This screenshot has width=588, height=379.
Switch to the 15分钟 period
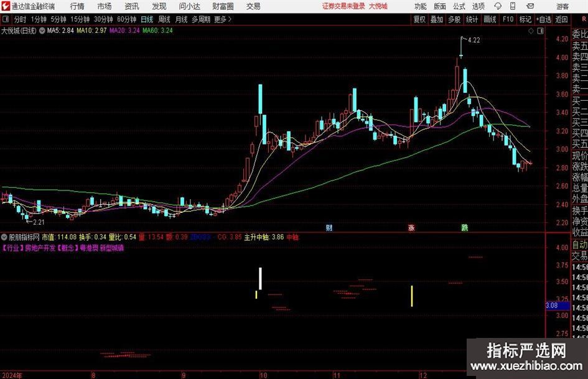tap(80, 19)
